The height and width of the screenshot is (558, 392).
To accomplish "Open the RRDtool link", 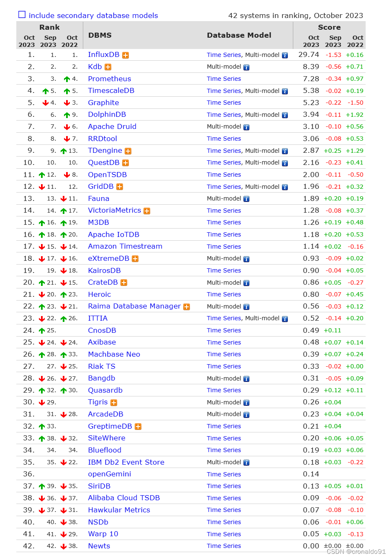I will pyautogui.click(x=102, y=139).
